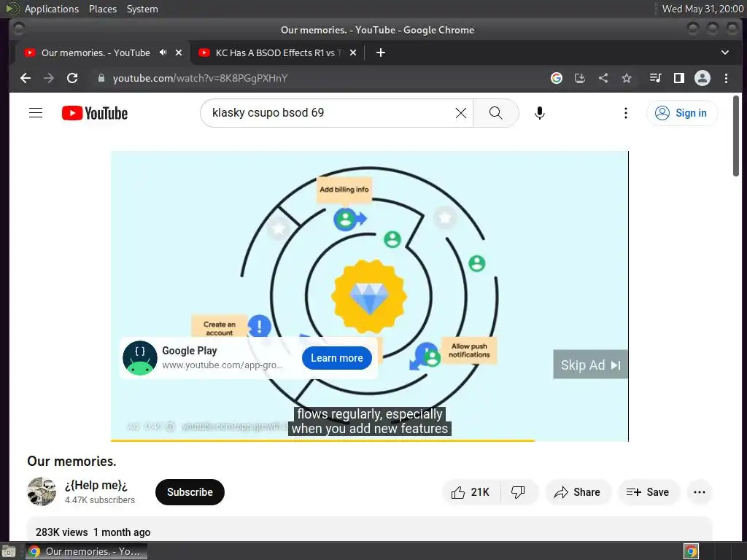Like the video with 21K thumbs up
The height and width of the screenshot is (560, 747).
(471, 492)
